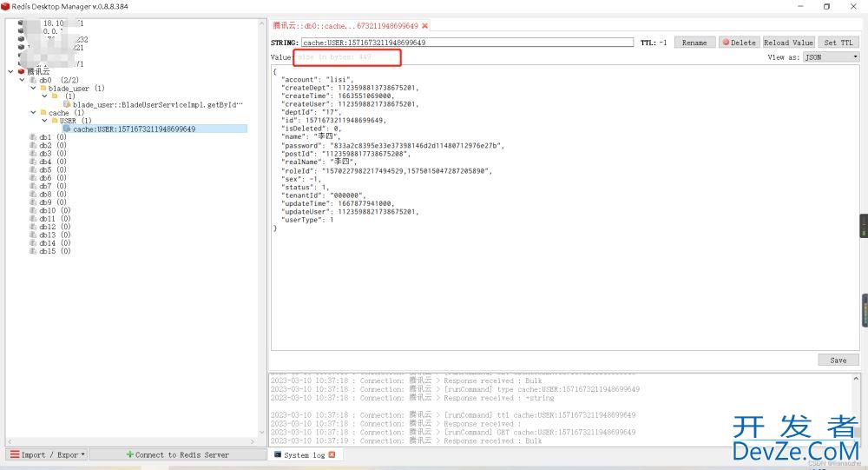
Task: Click the db9 database icon
Action: pos(33,202)
